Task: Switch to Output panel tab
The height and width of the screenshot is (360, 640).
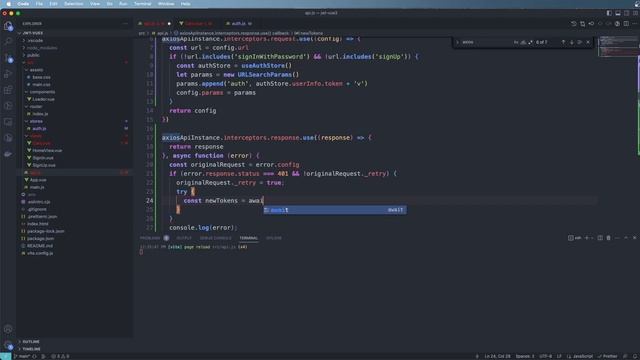Action: pos(184,238)
